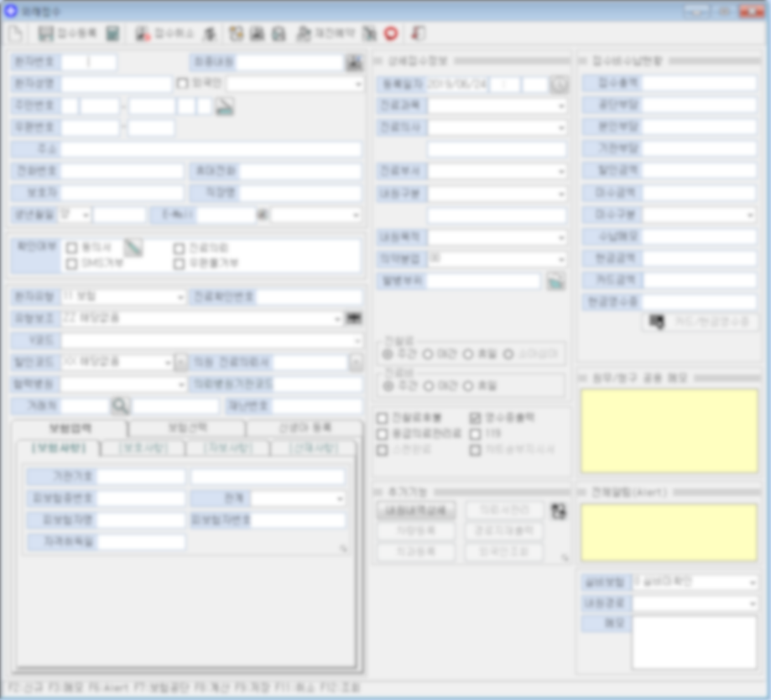The height and width of the screenshot is (700, 771).
Task: Click the red circle toolbar icon
Action: point(391,34)
